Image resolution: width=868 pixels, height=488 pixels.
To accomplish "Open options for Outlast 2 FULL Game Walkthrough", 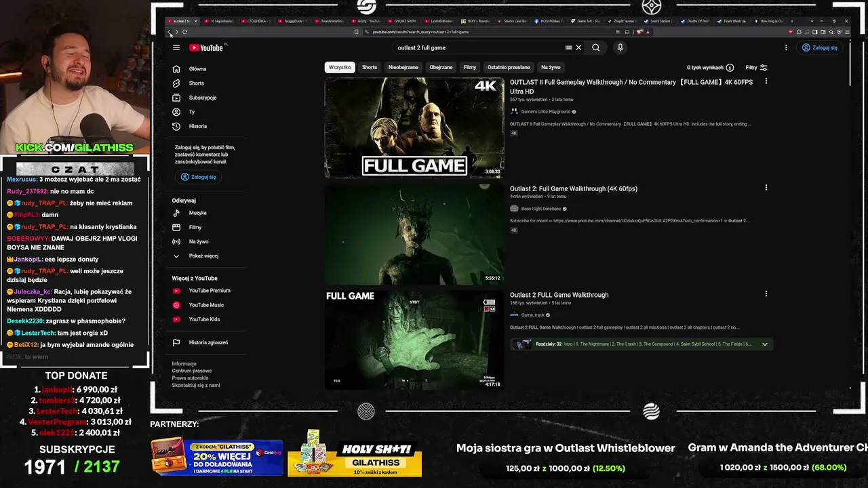I will coord(766,294).
